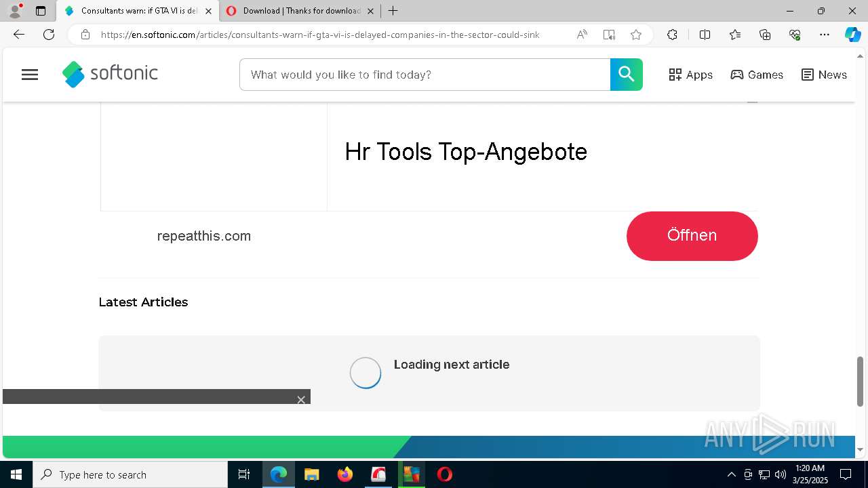Launch Opera from the taskbar
This screenshot has height=488, width=868.
(445, 474)
